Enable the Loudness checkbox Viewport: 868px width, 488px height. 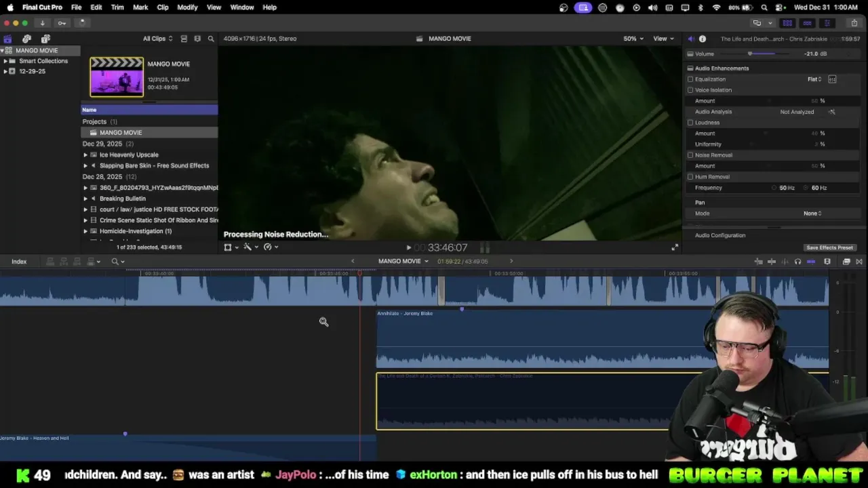pyautogui.click(x=690, y=123)
